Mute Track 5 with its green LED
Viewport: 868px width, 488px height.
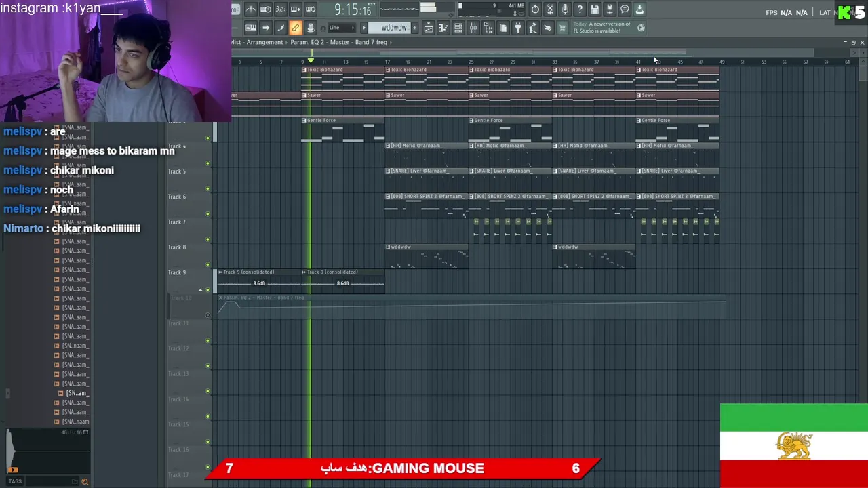pos(208,188)
